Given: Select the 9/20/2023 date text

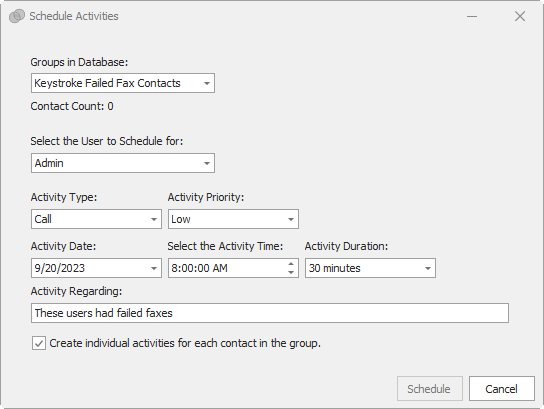Looking at the screenshot, I should point(60,268).
